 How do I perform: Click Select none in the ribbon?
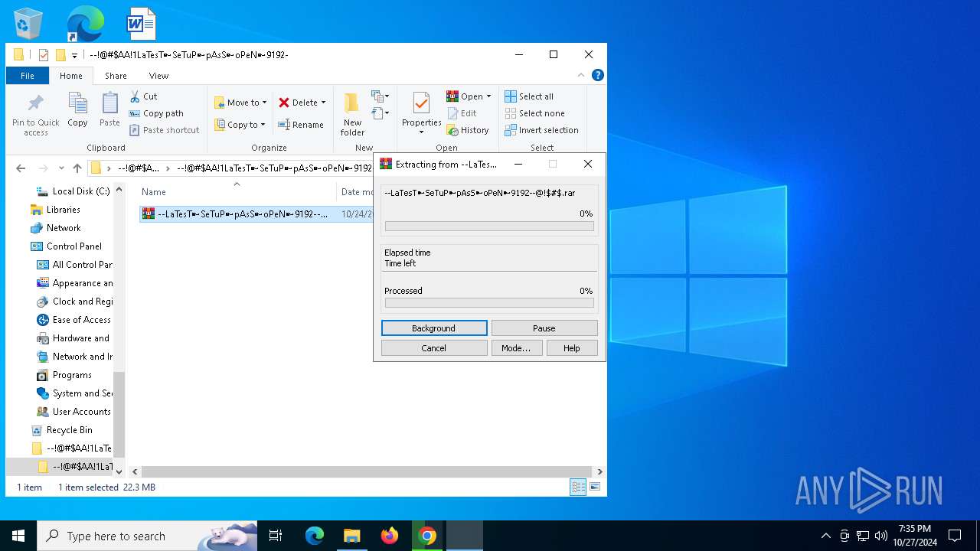pyautogui.click(x=534, y=113)
